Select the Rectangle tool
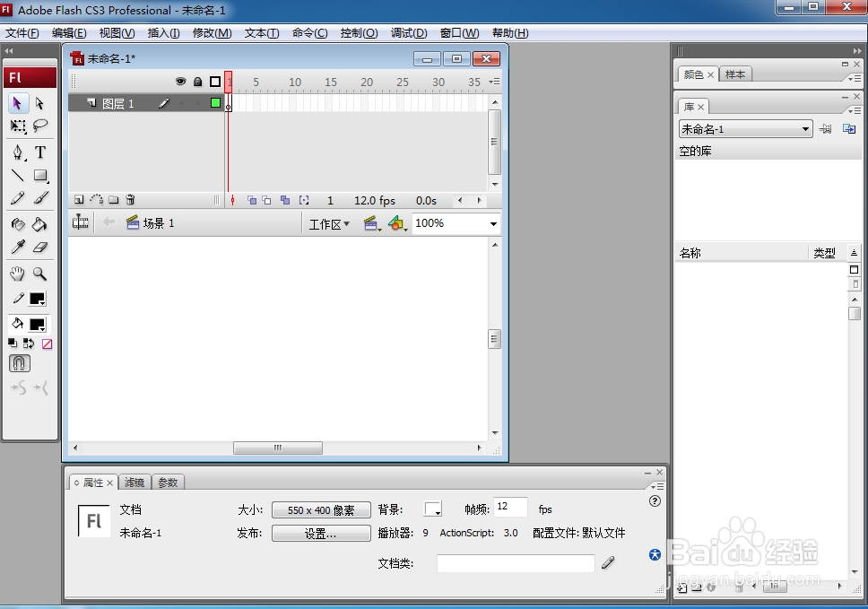868x609 pixels. point(39,176)
